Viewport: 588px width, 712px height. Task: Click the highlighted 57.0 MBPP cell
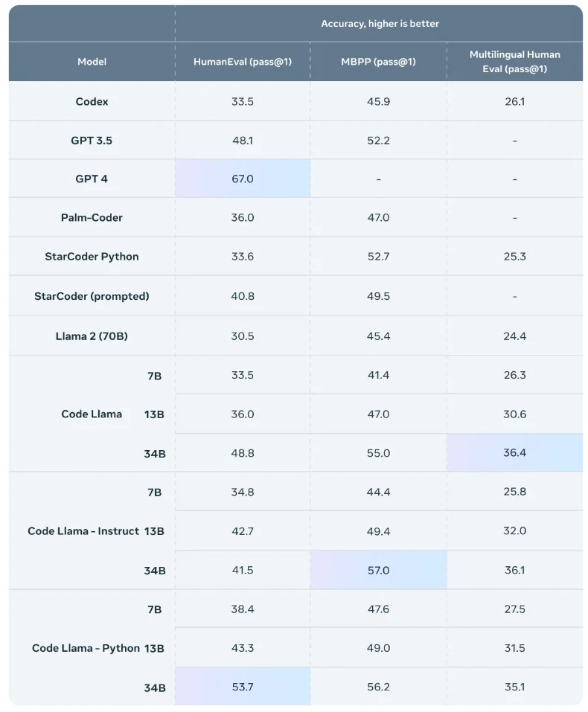coord(379,571)
